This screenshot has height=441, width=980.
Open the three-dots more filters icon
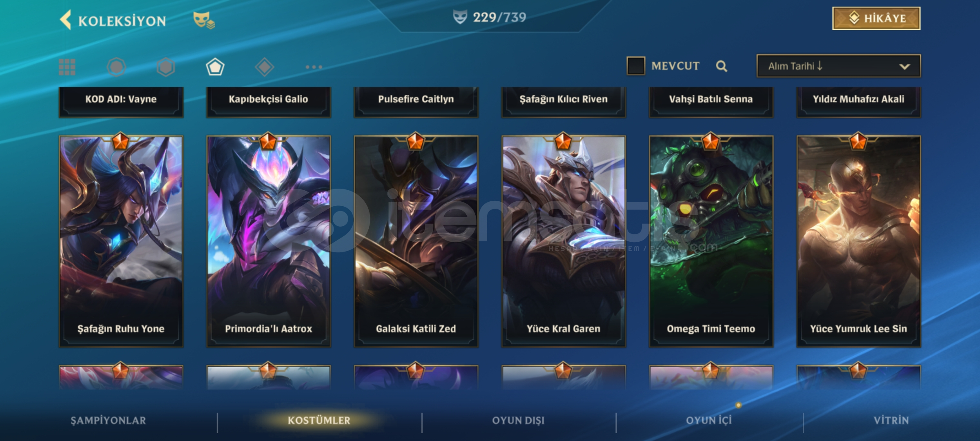[314, 67]
